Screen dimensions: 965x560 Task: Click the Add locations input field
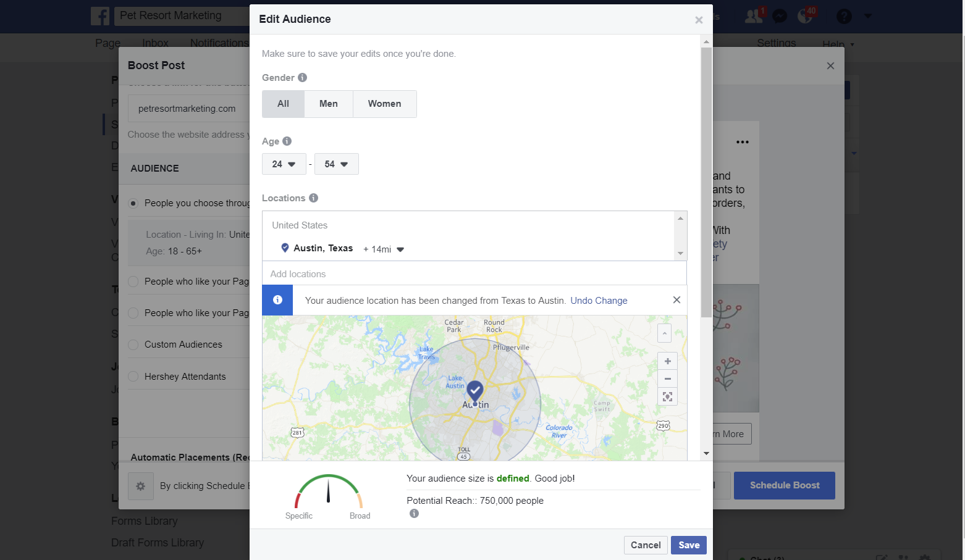tap(474, 274)
